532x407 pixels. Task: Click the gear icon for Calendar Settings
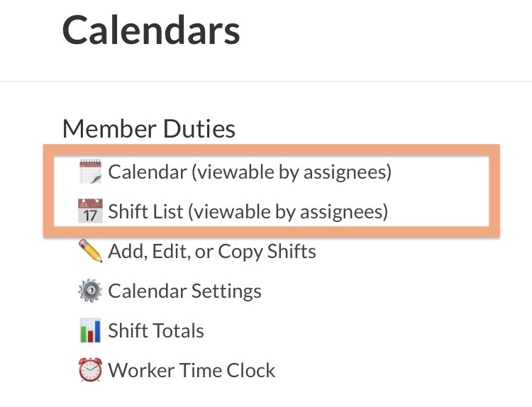tap(90, 291)
